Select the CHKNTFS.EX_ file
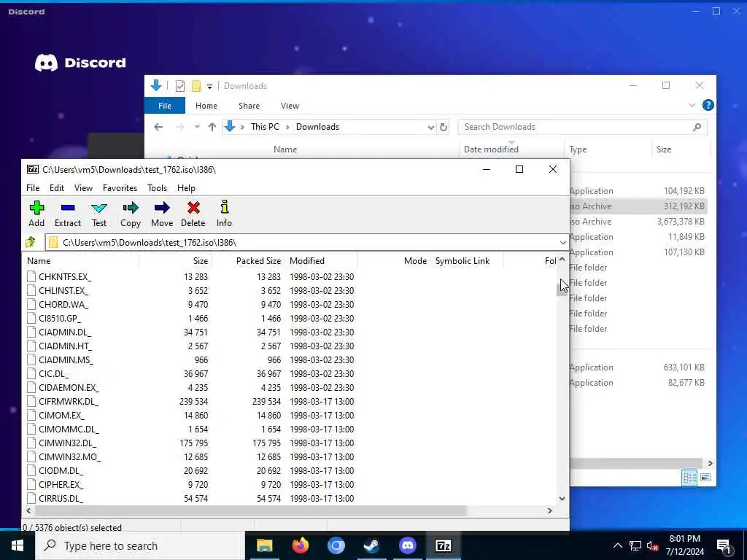Screen dimensions: 747x560 pos(65,276)
